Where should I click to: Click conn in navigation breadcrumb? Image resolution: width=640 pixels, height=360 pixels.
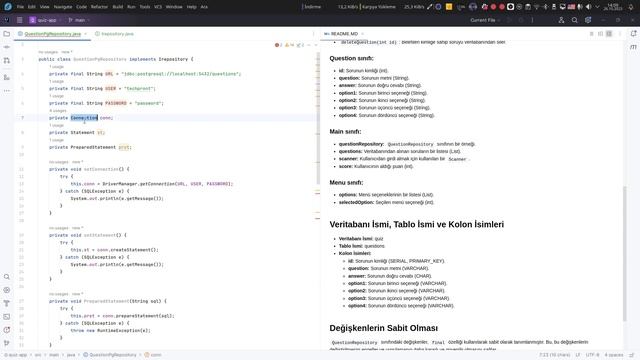tap(153, 355)
